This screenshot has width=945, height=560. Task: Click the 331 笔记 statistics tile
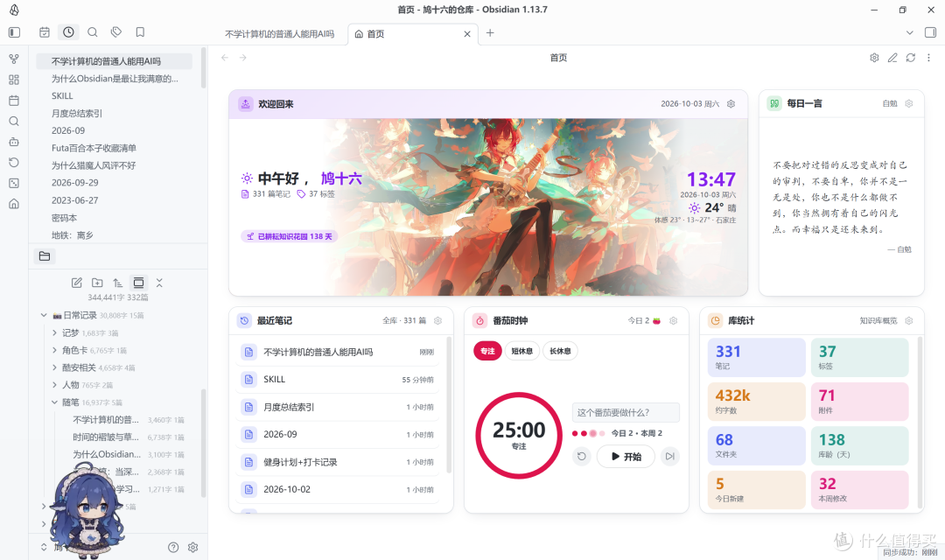click(x=756, y=358)
